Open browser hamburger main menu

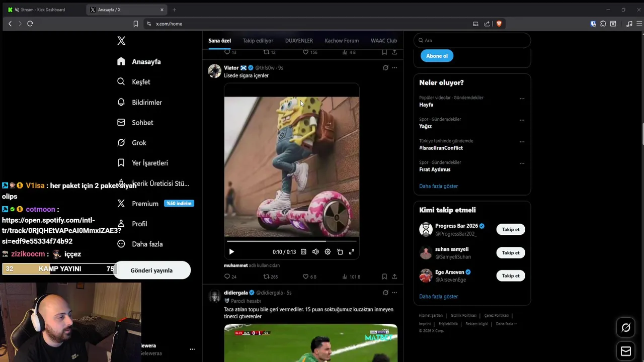(639, 24)
